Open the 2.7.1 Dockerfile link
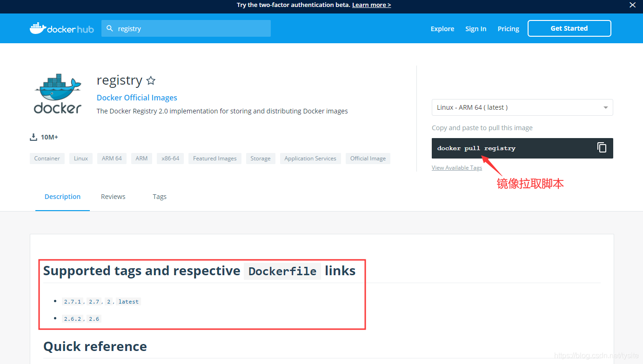Viewport: 643px width, 364px height. click(x=73, y=302)
